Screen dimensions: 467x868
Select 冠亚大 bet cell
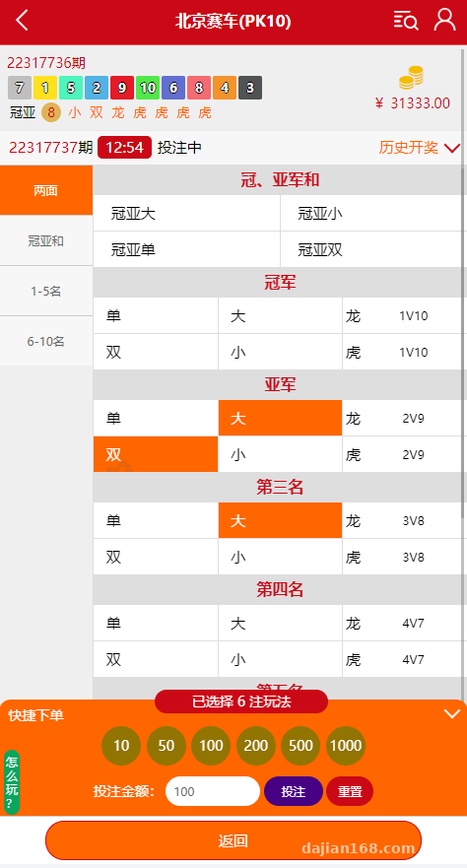click(x=186, y=213)
